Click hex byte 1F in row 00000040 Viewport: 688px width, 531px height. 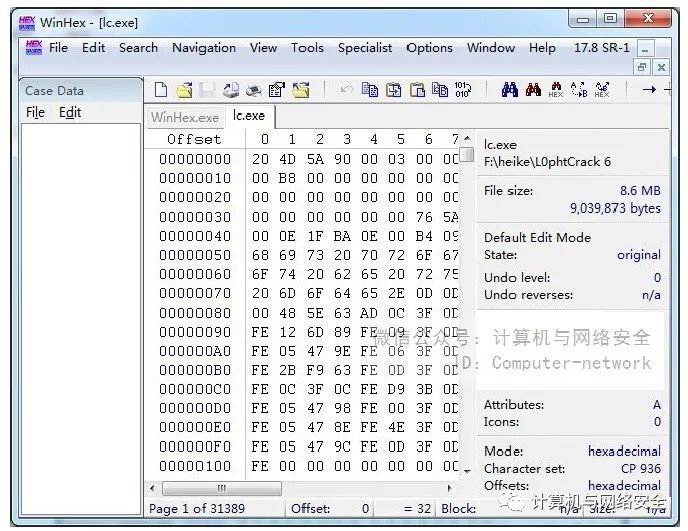coord(315,236)
